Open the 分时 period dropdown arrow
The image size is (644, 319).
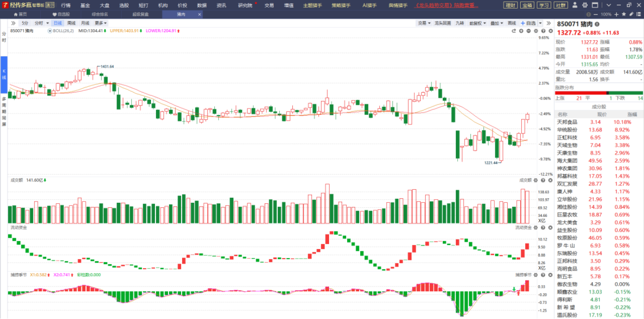pos(47,23)
